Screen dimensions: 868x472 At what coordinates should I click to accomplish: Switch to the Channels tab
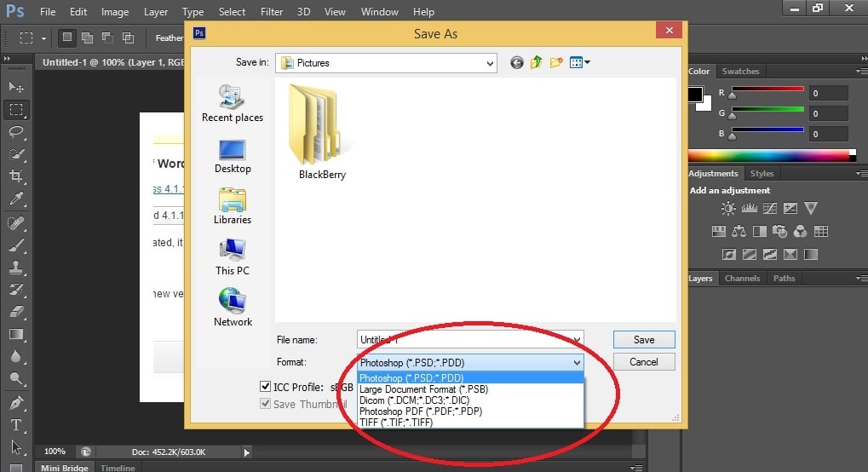click(x=742, y=278)
